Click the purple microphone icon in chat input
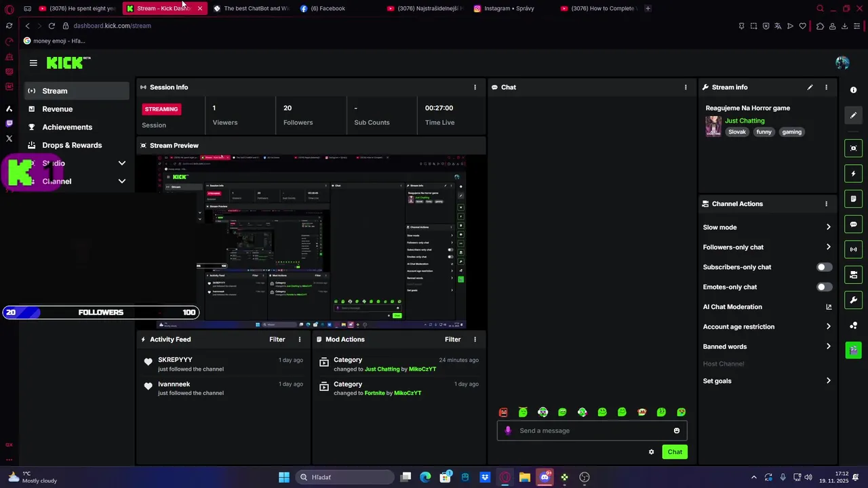 pyautogui.click(x=508, y=431)
